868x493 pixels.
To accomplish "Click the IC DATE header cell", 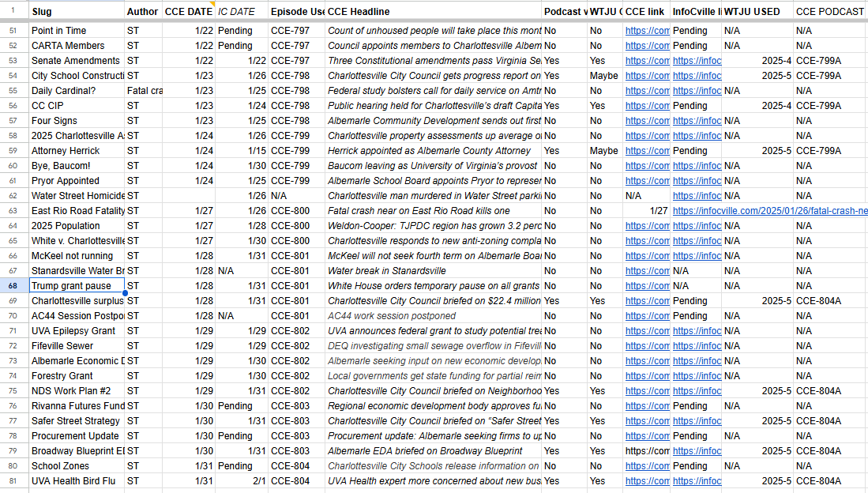I will 242,11.
